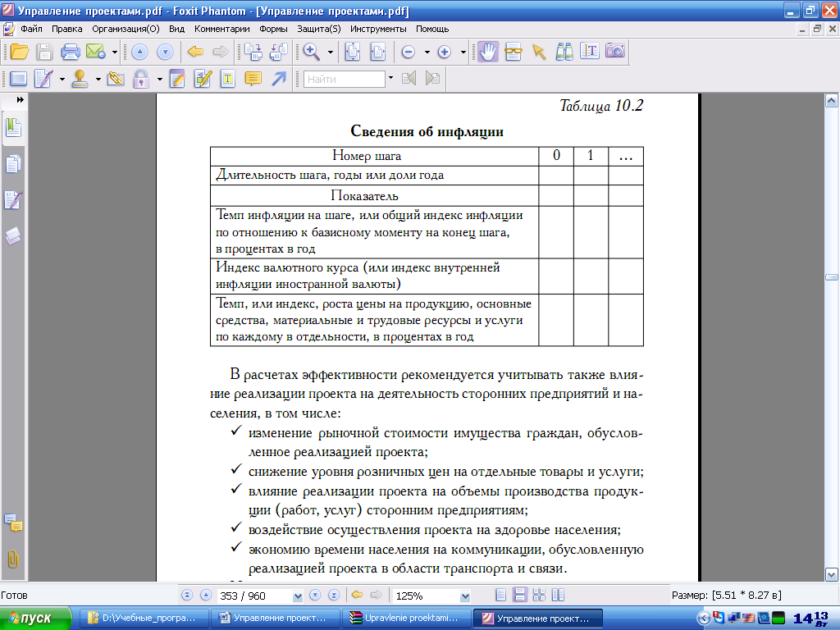Click the Save diskette icon
The image size is (840, 630).
[x=44, y=52]
